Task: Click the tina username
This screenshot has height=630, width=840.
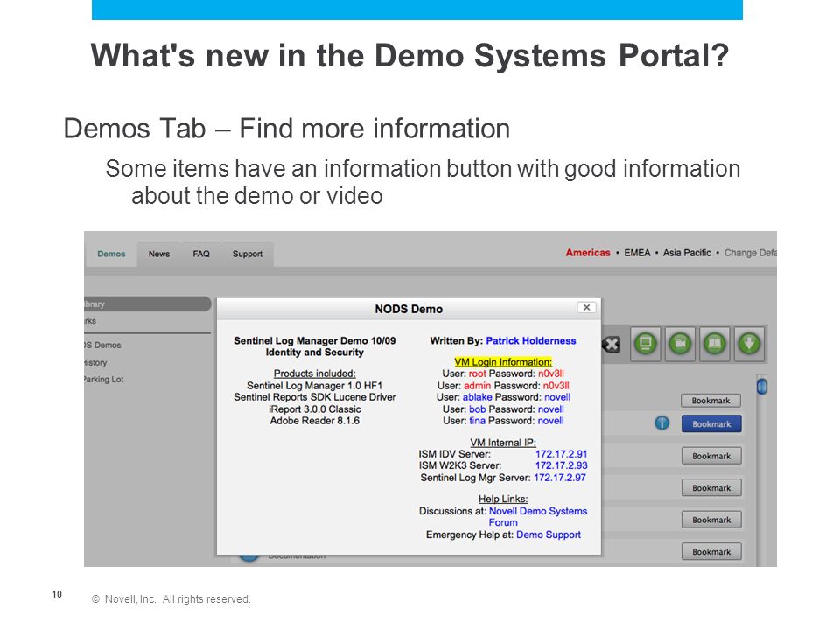Action: pyautogui.click(x=478, y=421)
